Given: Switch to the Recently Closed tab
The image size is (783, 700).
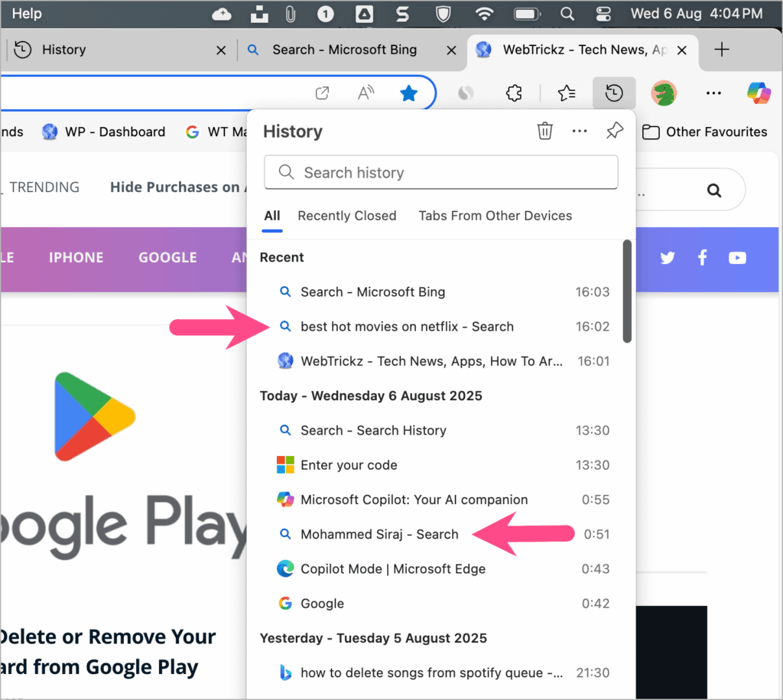Looking at the screenshot, I should 346,216.
